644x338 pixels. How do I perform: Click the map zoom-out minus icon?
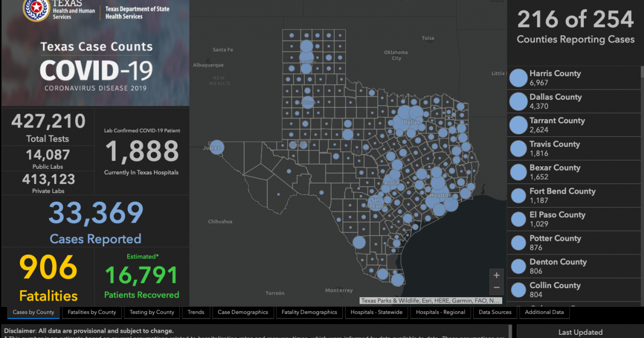coord(496,287)
